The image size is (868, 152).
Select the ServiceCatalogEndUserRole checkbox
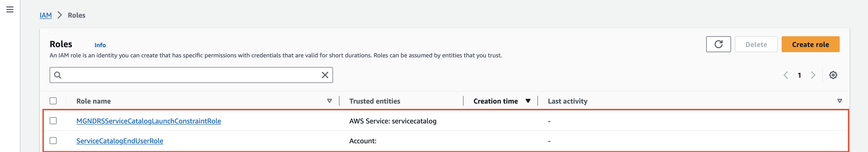coord(54,141)
